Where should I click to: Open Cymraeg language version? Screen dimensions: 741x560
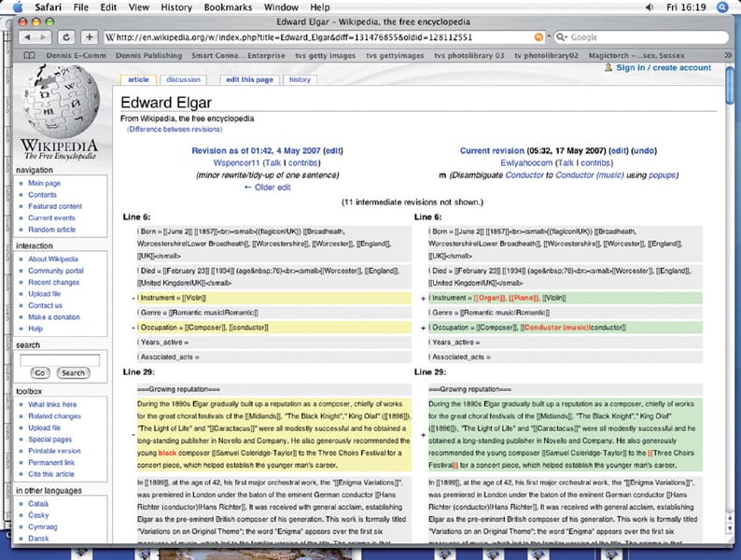click(x=43, y=527)
